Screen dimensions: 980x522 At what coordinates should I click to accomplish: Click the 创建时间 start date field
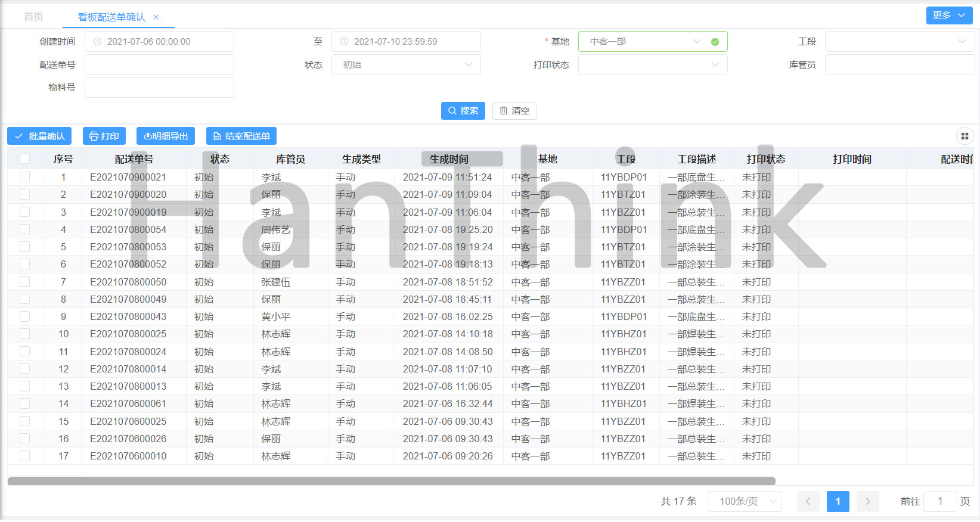pos(159,42)
